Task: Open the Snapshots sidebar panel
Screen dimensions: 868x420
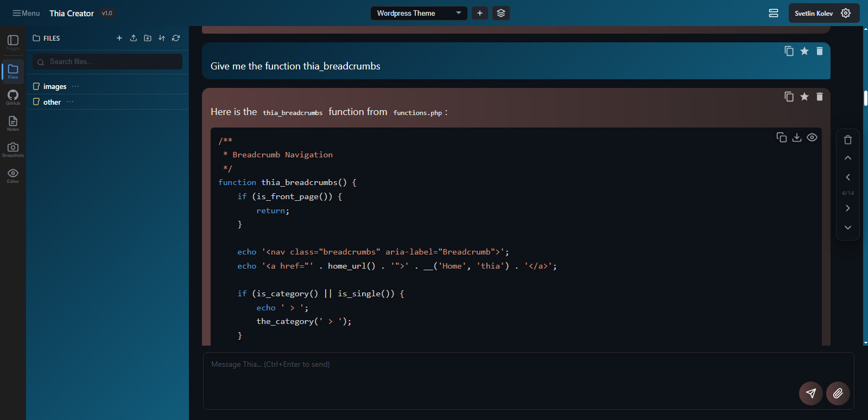Action: tap(13, 149)
